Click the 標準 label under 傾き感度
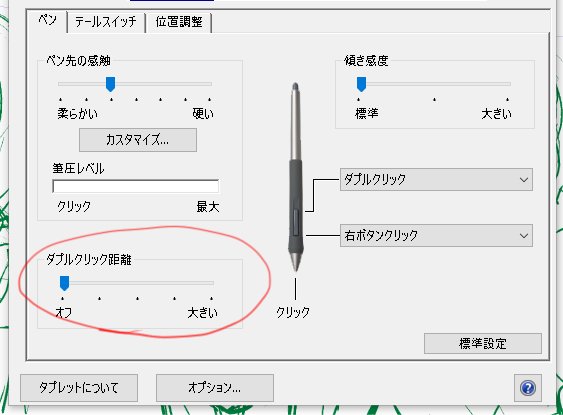This screenshot has width=563, height=415. pyautogui.click(x=367, y=114)
